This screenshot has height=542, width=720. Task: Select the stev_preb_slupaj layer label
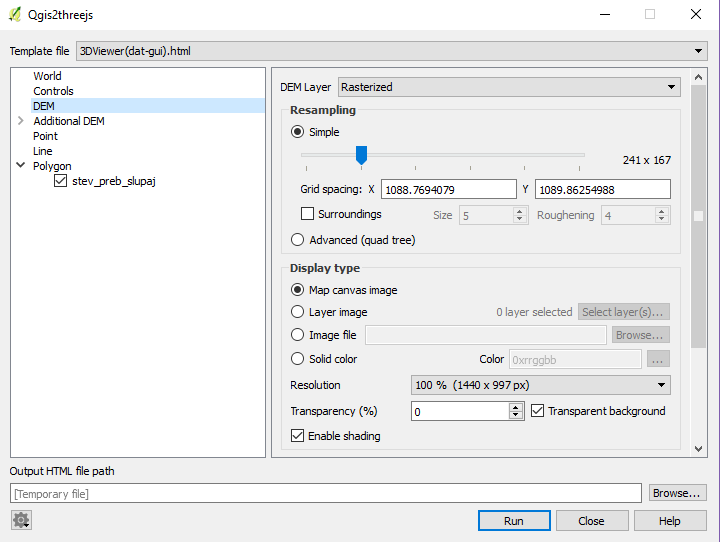[114, 181]
